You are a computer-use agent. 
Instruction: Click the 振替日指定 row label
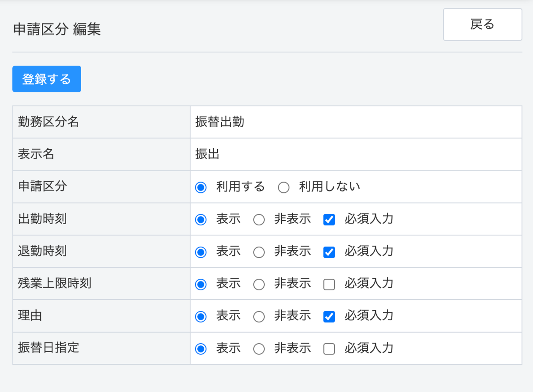click(x=49, y=348)
